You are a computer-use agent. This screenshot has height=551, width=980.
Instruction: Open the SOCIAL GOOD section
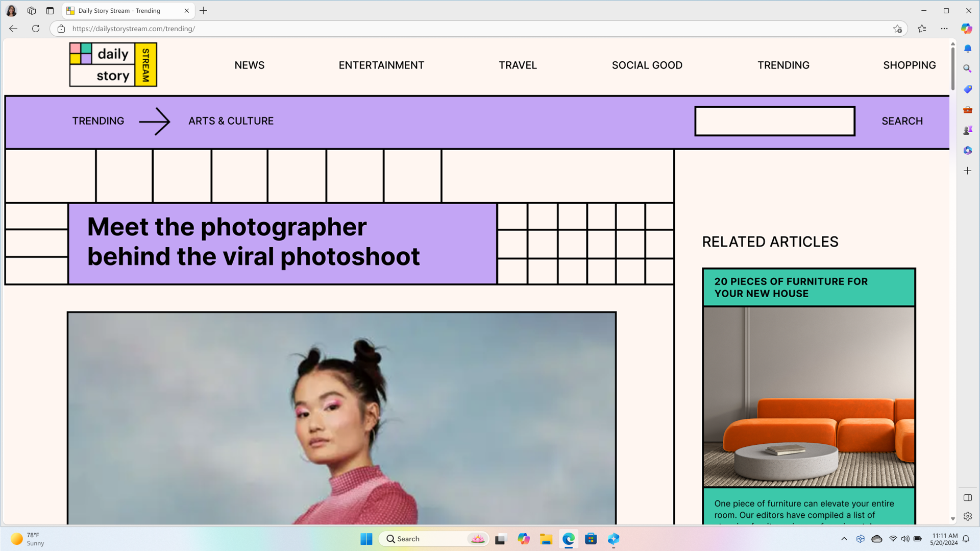[647, 65]
